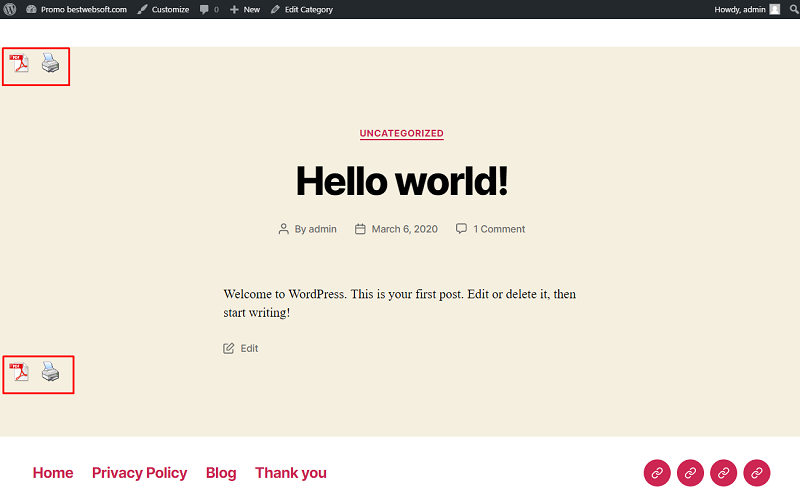This screenshot has width=800, height=492.
Task: Click the Edit post link
Action: pos(249,348)
